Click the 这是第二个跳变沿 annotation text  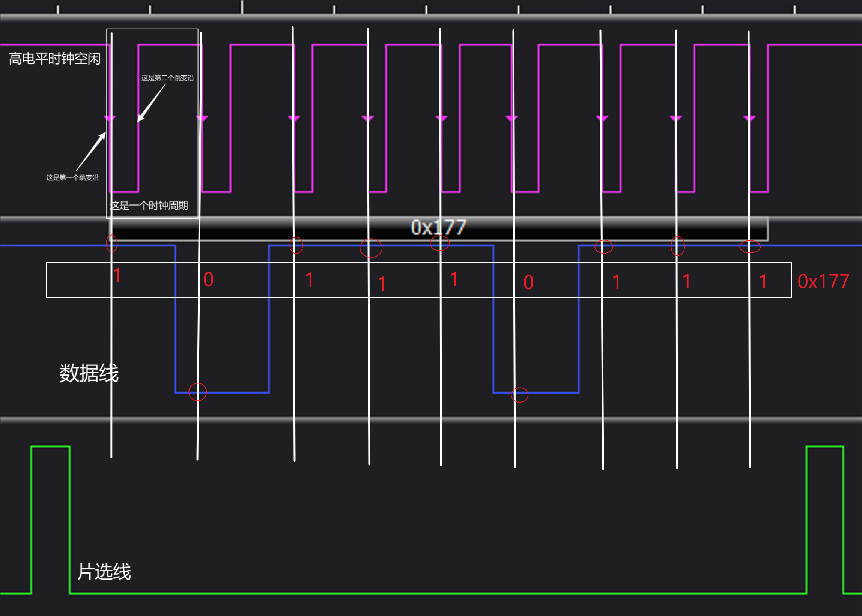(167, 78)
